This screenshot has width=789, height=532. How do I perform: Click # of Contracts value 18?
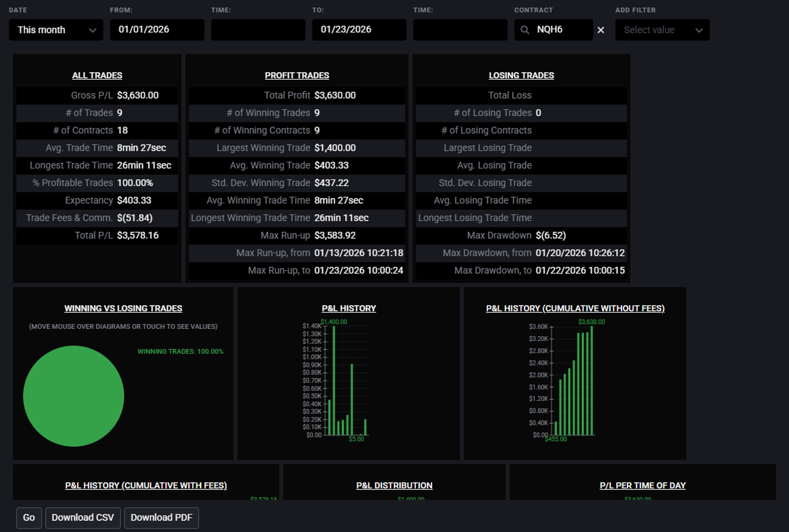(122, 130)
